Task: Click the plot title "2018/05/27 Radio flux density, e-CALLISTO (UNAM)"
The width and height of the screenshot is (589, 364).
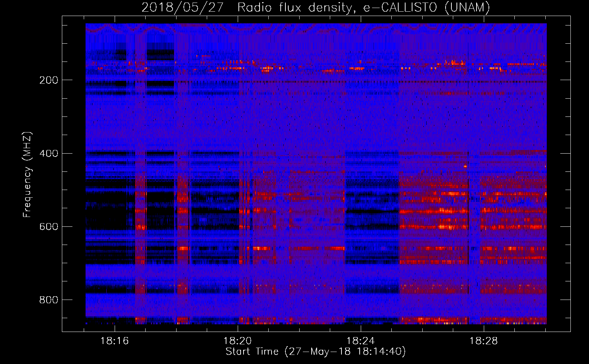Action: (316, 7)
